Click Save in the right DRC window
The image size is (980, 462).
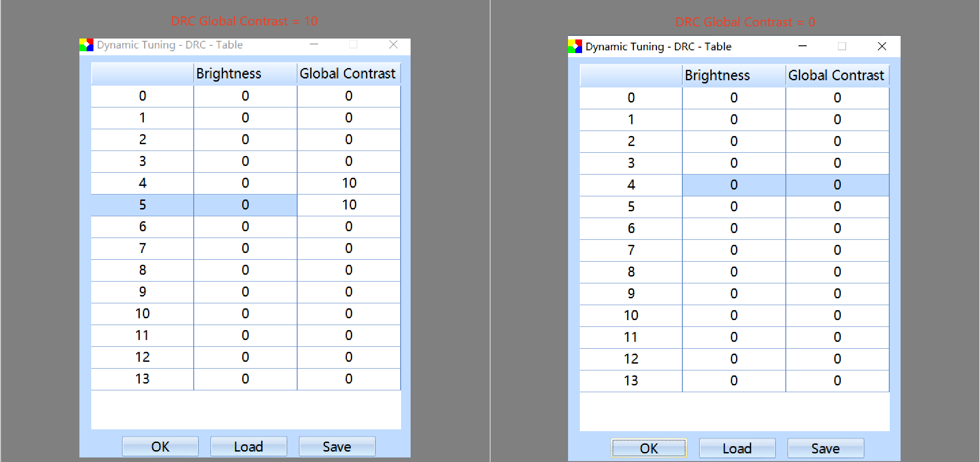[x=825, y=448]
